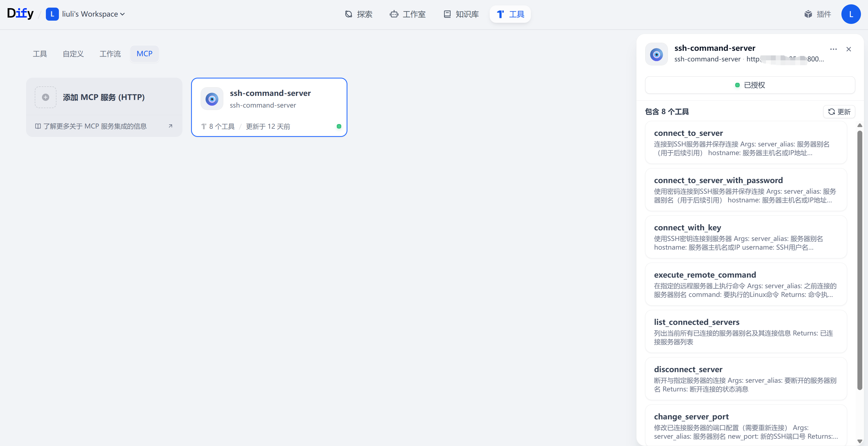The image size is (868, 446).
Task: Click the plus icon to add MCP service
Action: coord(46,97)
